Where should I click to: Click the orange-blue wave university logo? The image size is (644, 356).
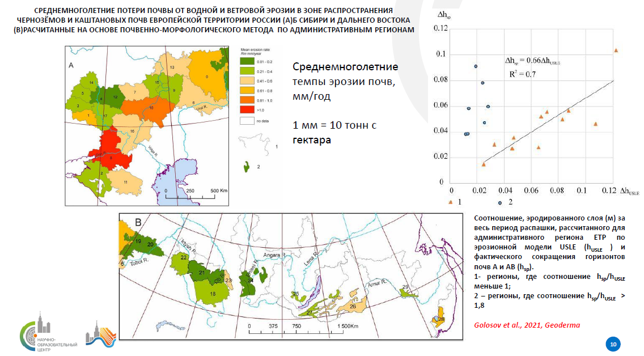tap(102, 332)
